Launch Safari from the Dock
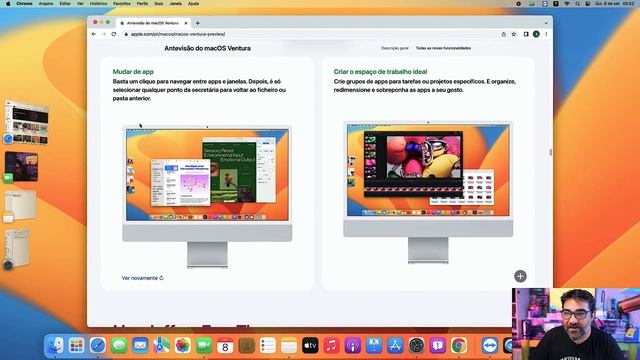 pyautogui.click(x=98, y=346)
